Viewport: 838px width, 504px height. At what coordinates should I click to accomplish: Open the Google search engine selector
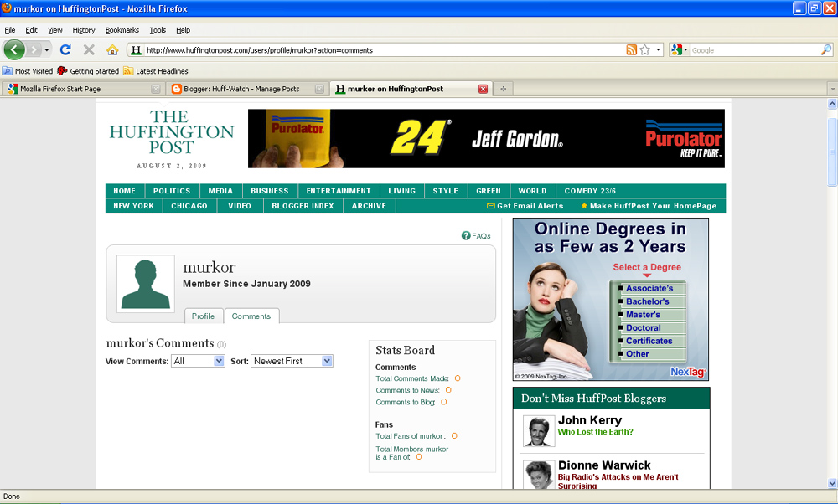680,50
